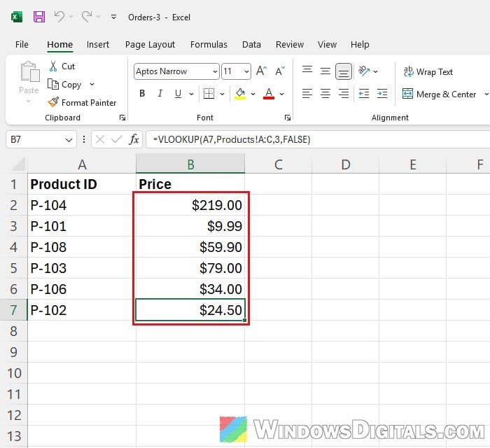Image resolution: width=490 pixels, height=448 pixels.
Task: Click Increase Indent icon
Action: click(x=382, y=93)
